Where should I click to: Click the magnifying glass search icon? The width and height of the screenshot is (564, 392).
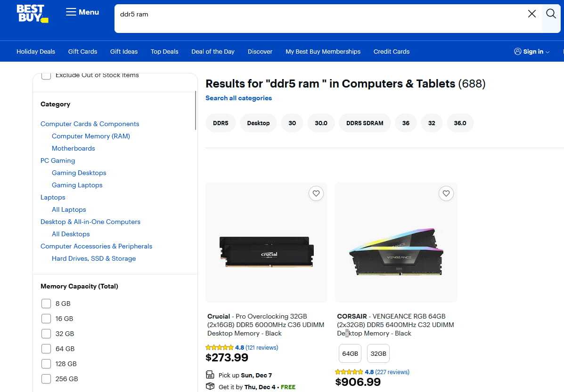551,14
